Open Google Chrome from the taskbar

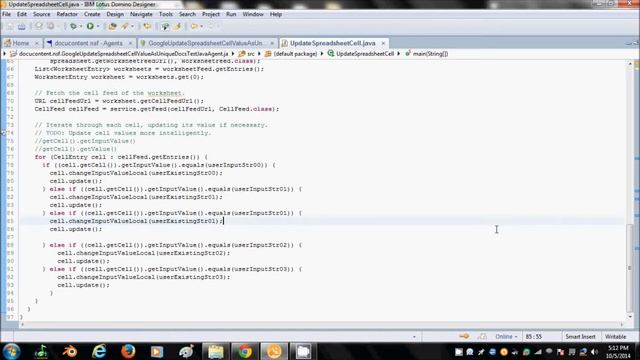click(245, 351)
